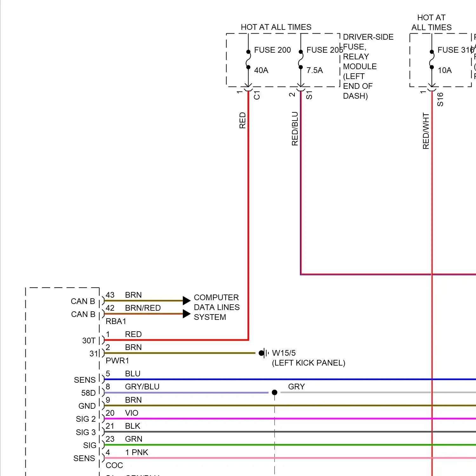Click the 58D terminal label
This screenshot has width=476, height=476.
(88, 393)
